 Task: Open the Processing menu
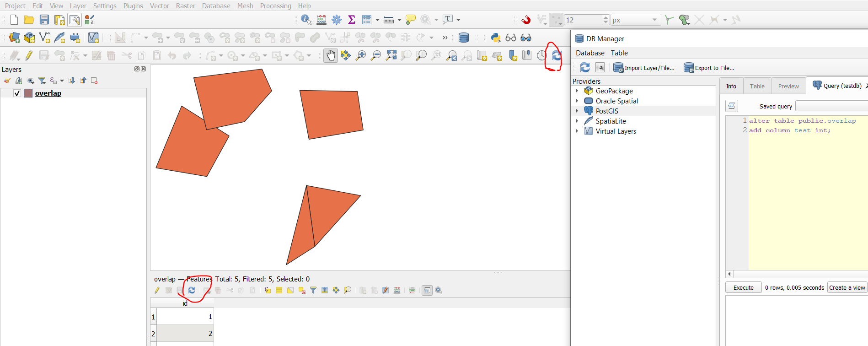click(275, 5)
